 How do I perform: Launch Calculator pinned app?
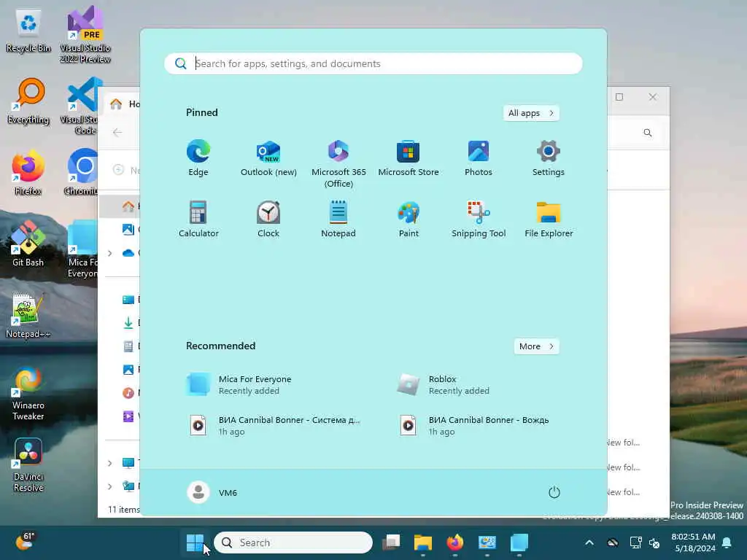(198, 219)
